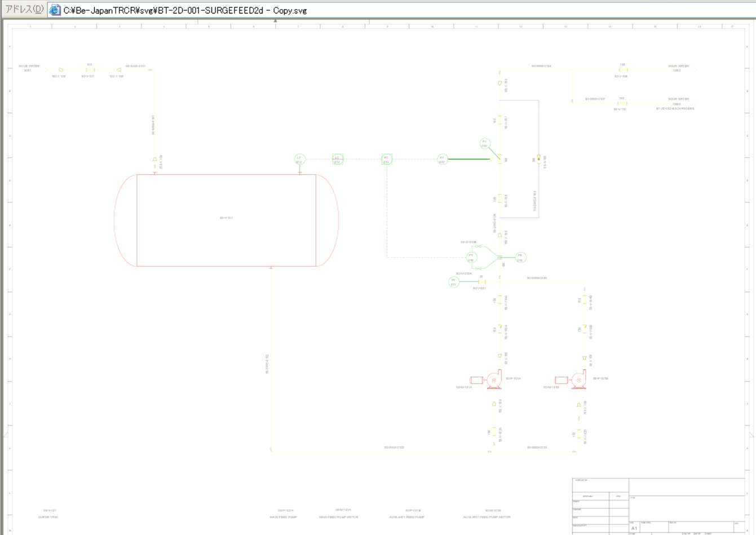
Task: Click the gate valve below pump A
Action: (x=494, y=432)
